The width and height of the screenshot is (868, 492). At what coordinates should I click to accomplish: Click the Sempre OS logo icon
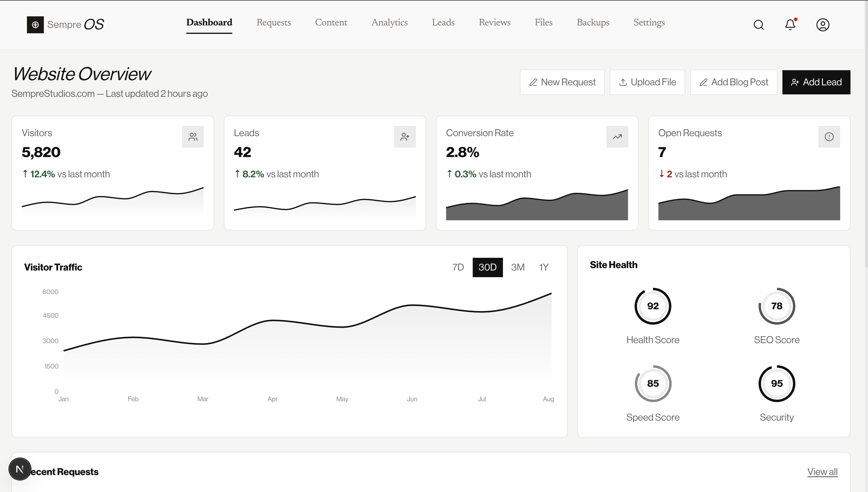coord(35,25)
